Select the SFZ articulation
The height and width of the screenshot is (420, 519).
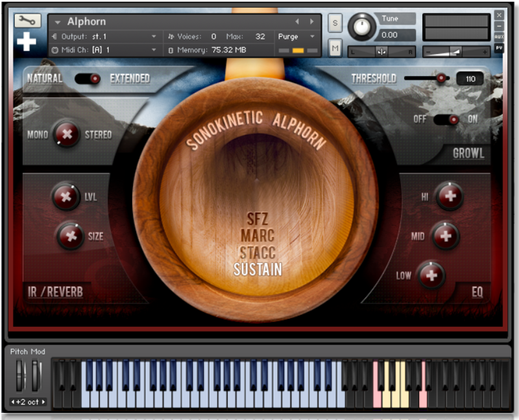click(x=258, y=219)
